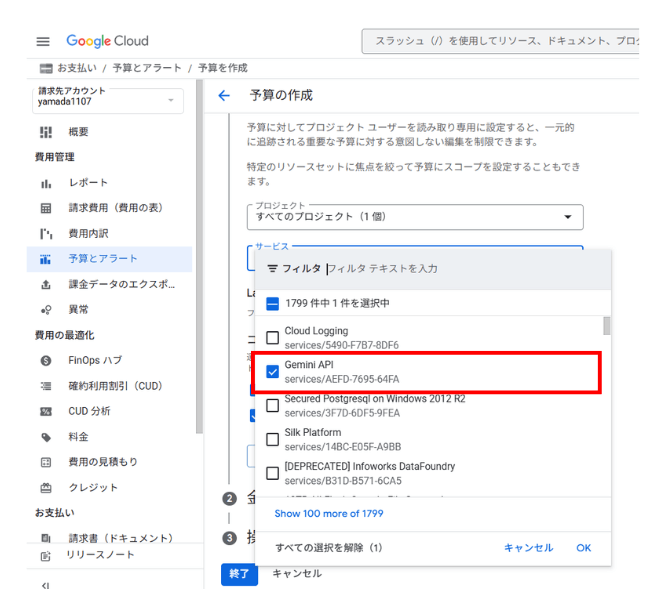Click the back arrow beside 予算の作成
Screen dimensions: 661x589
coord(224,96)
